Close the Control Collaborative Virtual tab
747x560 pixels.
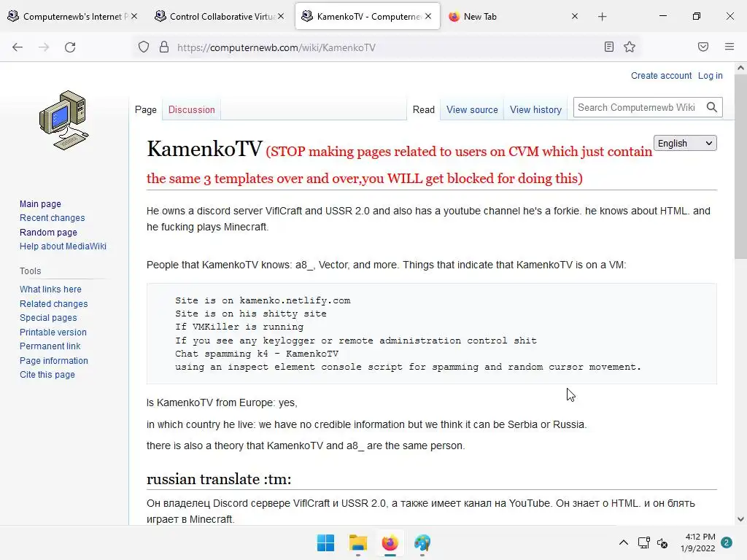281,16
